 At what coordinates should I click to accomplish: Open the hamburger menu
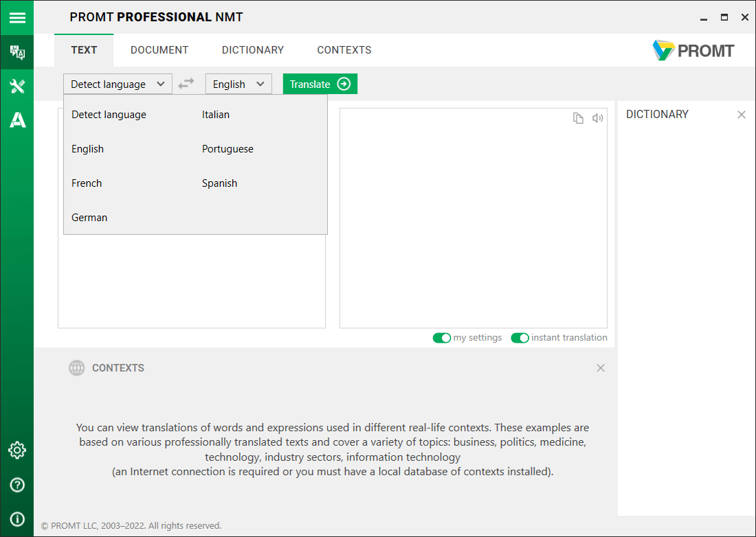point(17,17)
